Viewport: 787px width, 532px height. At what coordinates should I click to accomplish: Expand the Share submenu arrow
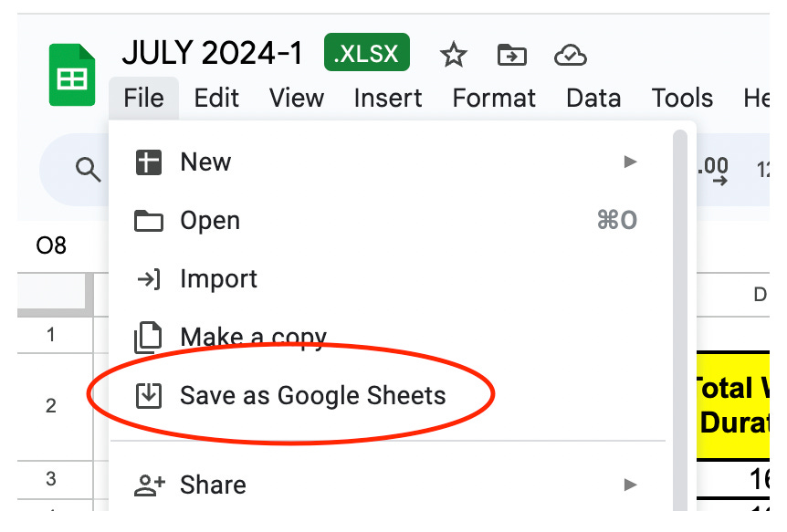[630, 485]
